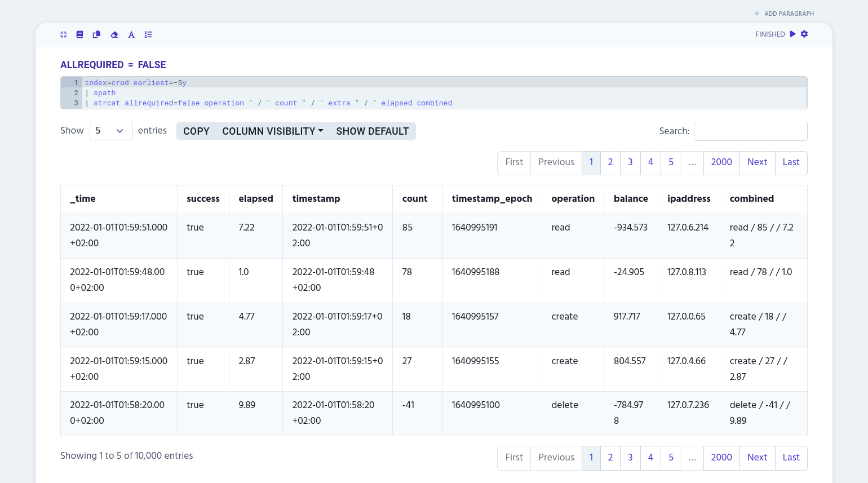Sort by the ipaddress column header
The image size is (868, 483).
tap(689, 200)
